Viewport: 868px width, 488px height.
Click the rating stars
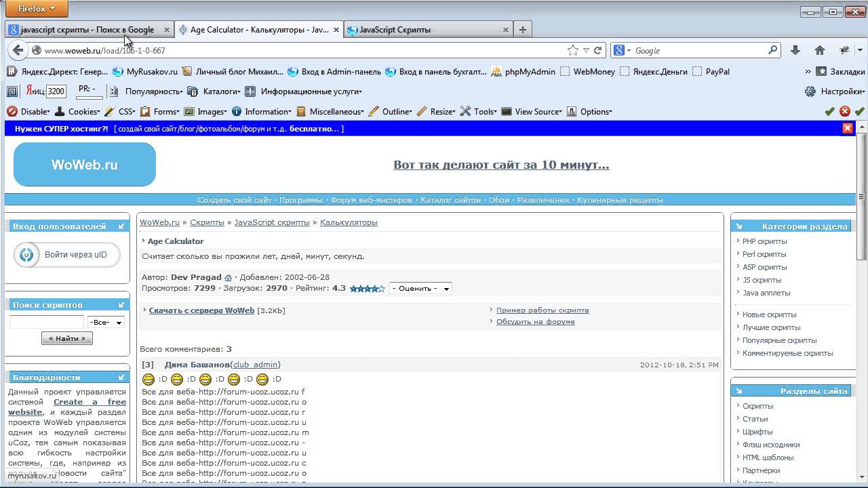[x=368, y=288]
